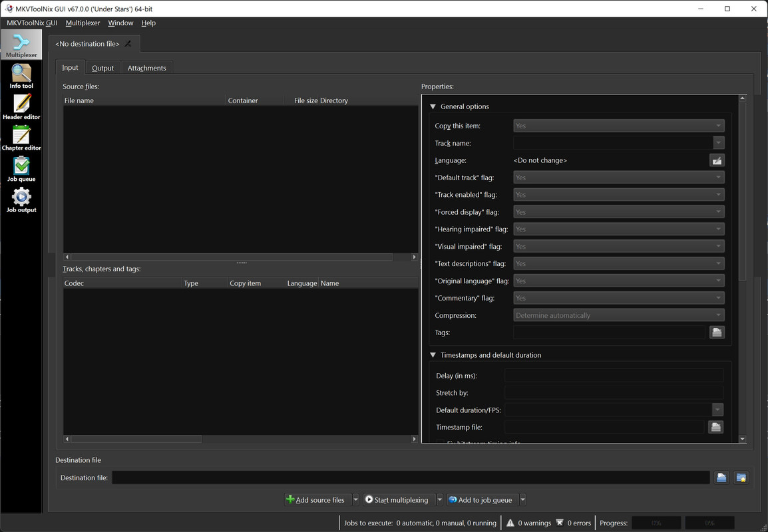
Task: Close the No destination file tab
Action: [128, 44]
